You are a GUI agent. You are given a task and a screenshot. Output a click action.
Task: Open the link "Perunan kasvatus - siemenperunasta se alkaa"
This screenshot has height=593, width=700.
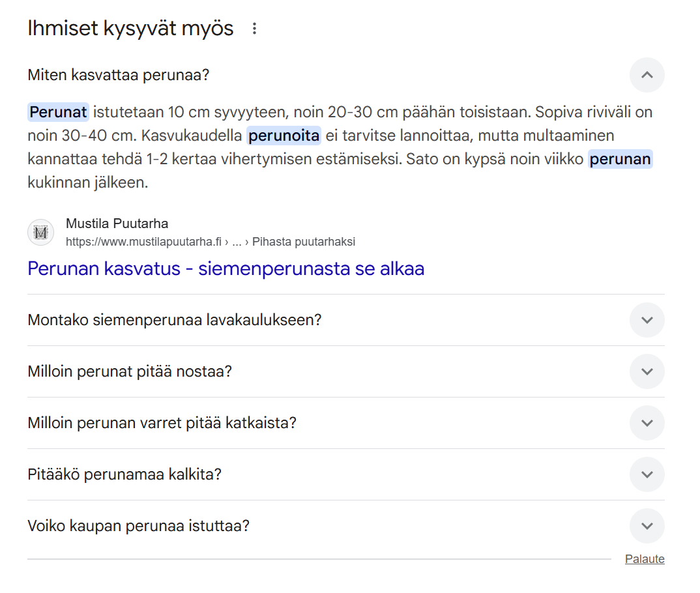pos(225,268)
